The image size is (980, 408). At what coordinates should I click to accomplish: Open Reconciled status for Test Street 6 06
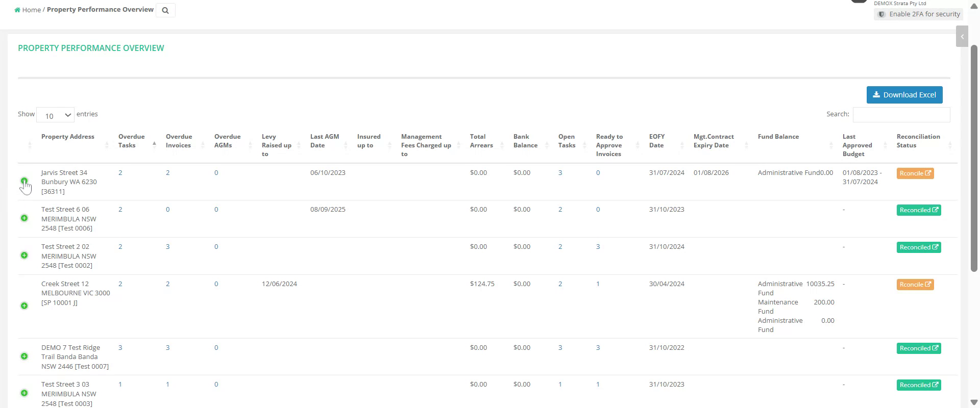918,210
